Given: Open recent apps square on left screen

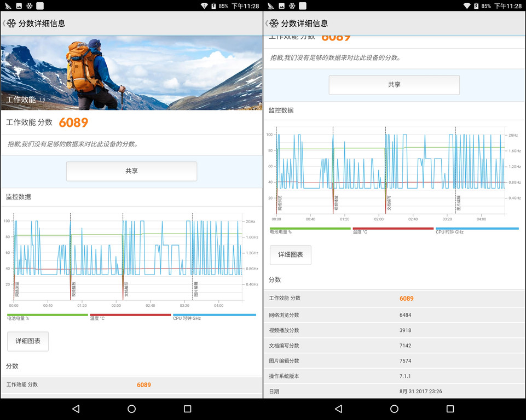Looking at the screenshot, I should click(187, 409).
